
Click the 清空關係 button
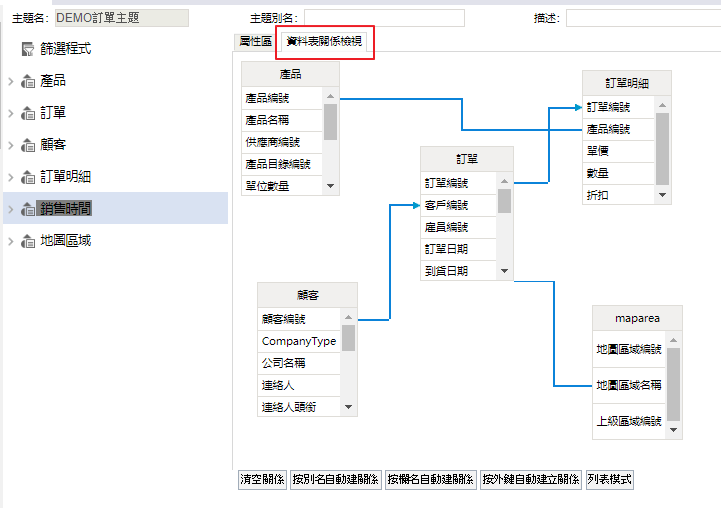262,479
